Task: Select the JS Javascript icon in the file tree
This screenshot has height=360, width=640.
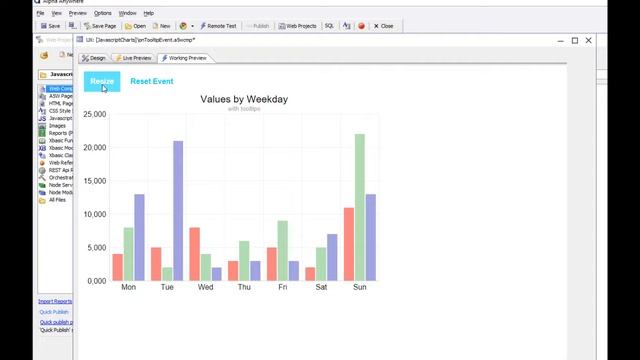Action: (42, 118)
